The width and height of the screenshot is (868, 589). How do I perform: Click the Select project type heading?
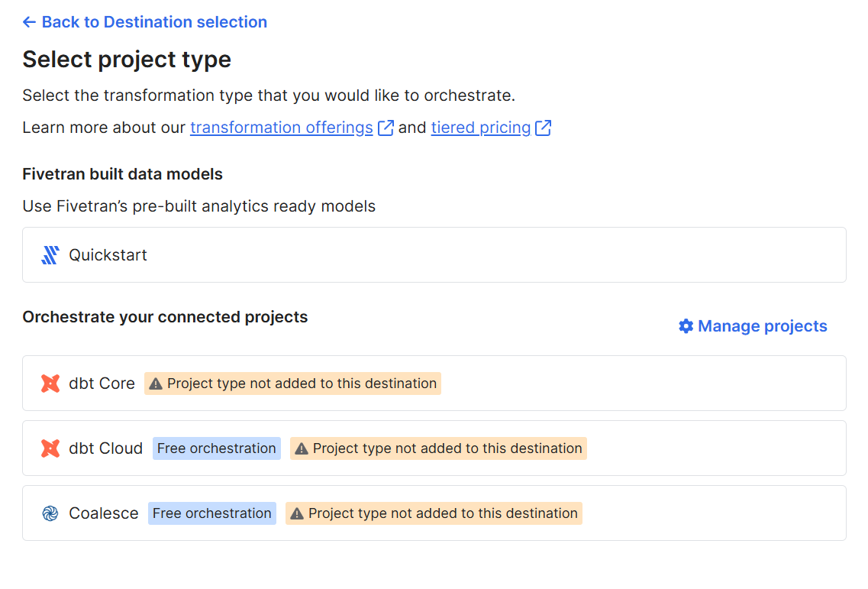pos(127,60)
